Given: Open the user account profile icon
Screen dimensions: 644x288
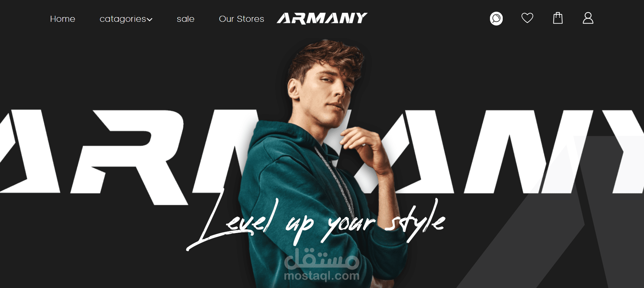Looking at the screenshot, I should (x=588, y=18).
